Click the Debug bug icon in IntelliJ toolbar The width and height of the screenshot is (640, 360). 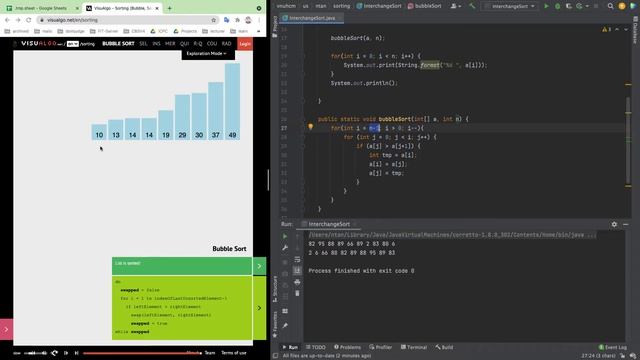558,6
